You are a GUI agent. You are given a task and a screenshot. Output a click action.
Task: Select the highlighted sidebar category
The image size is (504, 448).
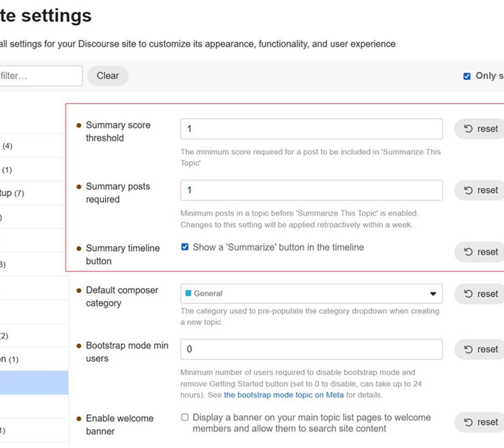(34, 383)
